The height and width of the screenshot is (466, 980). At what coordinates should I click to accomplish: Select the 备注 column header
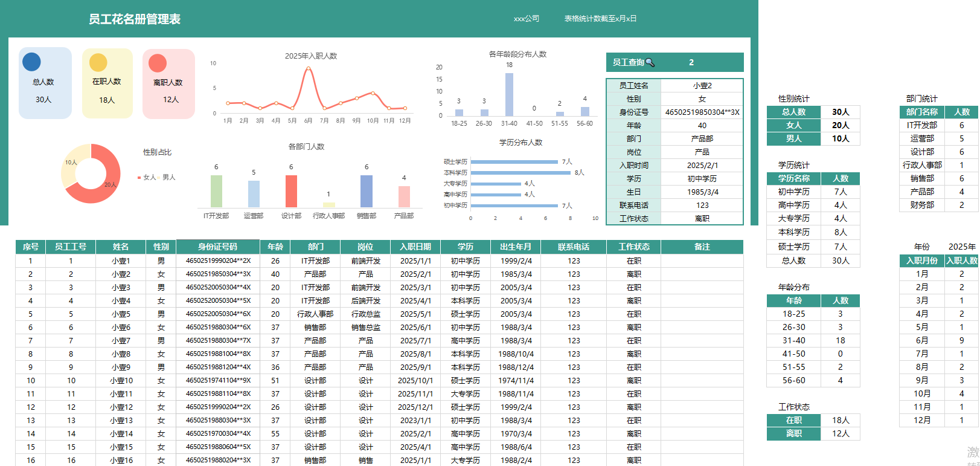[702, 247]
